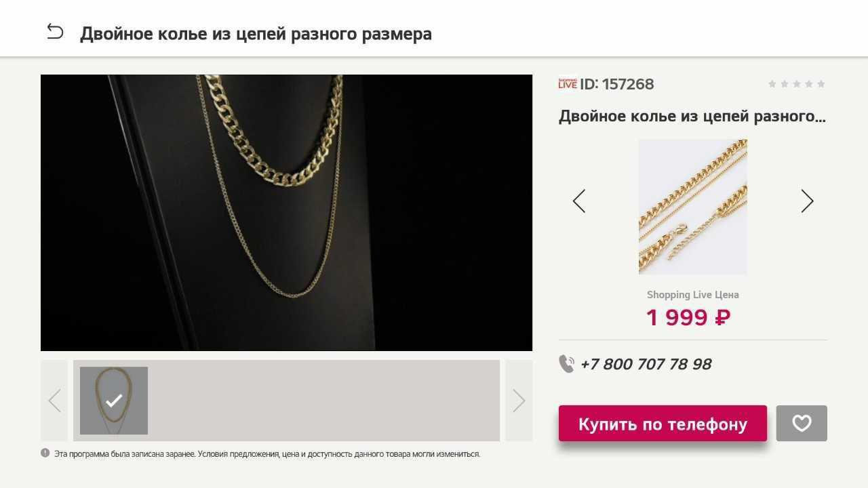
Task: Show next product photo with right chevron
Action: point(807,201)
